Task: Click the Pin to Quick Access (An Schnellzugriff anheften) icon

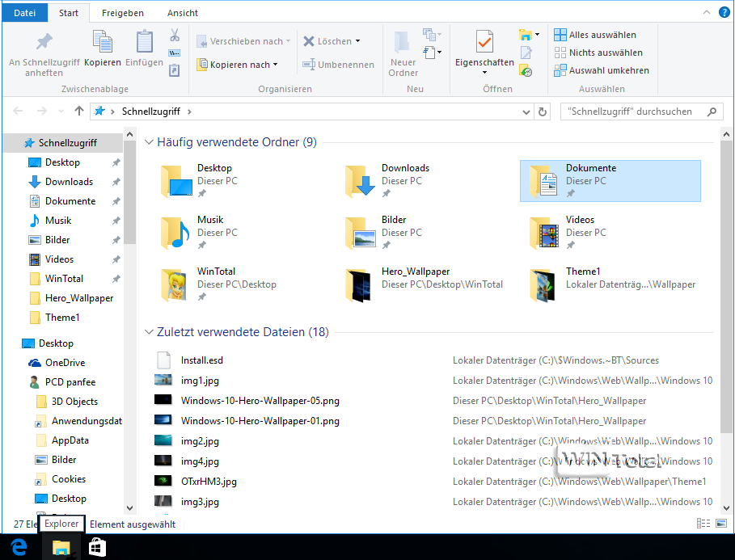Action: tap(44, 42)
